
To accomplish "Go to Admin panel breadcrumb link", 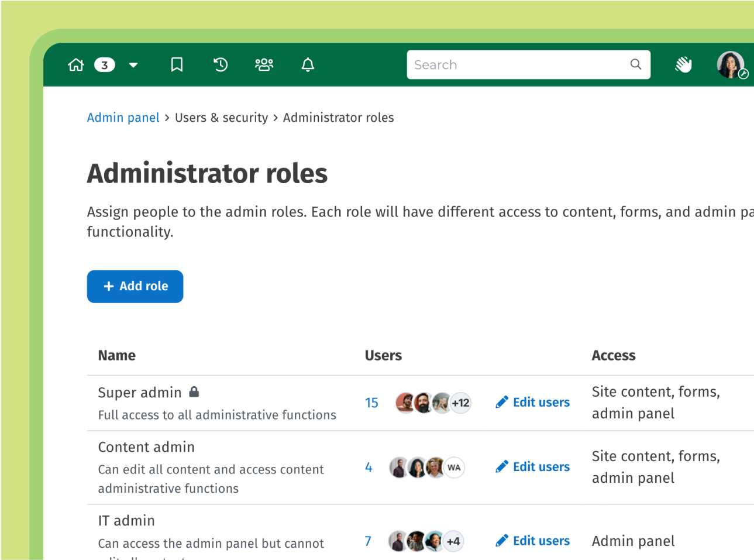I will point(123,118).
